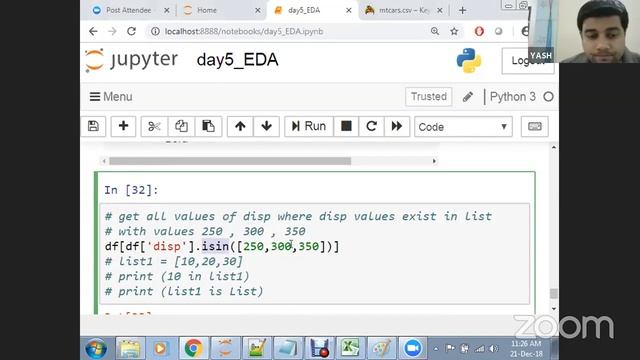Image resolution: width=640 pixels, height=360 pixels.
Task: Click notebook vertical scrollbar down arrow
Action: [554, 309]
